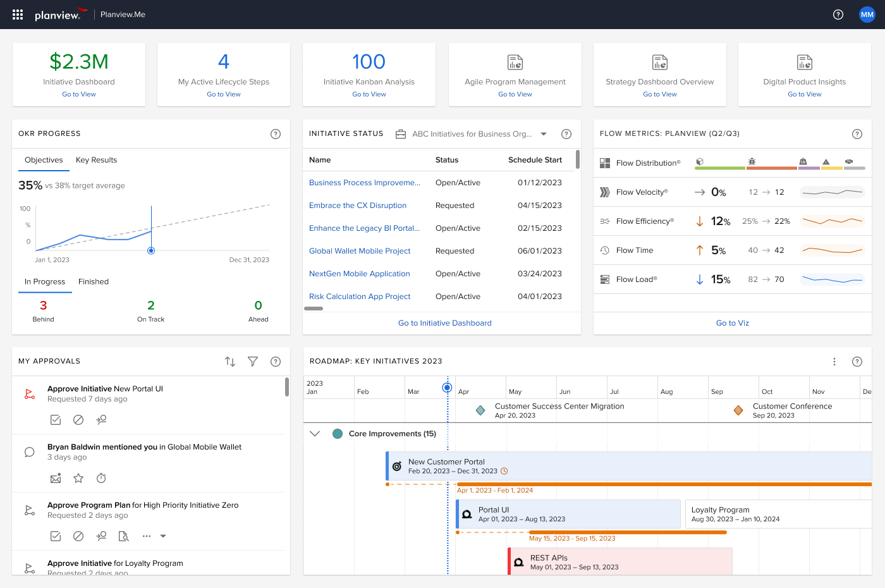Viewport: 885px width, 588px height.
Task: Click the current date marker on OKR chart
Action: click(x=151, y=251)
